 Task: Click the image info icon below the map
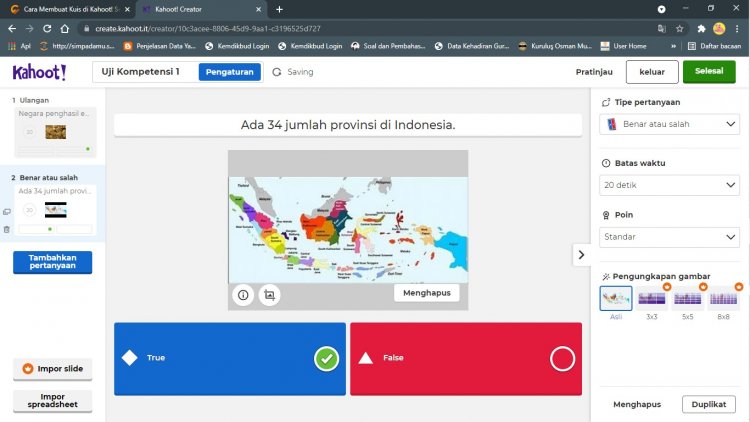(x=243, y=294)
